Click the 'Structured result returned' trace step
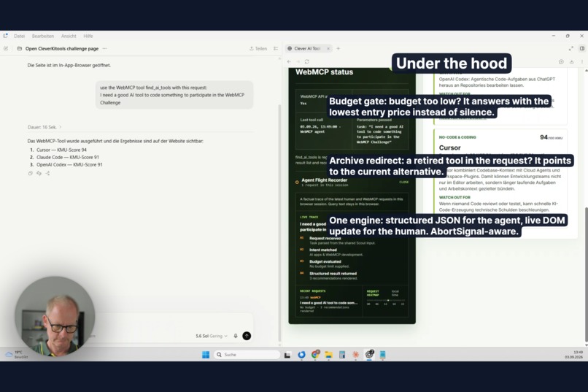588x392 pixels. tap(333, 274)
